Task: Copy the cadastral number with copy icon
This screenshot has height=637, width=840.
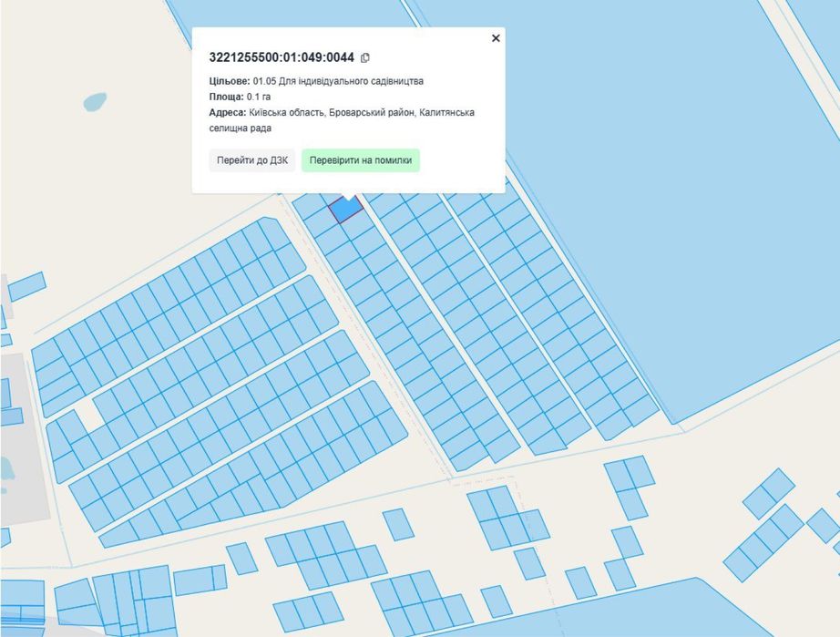Action: [x=365, y=58]
